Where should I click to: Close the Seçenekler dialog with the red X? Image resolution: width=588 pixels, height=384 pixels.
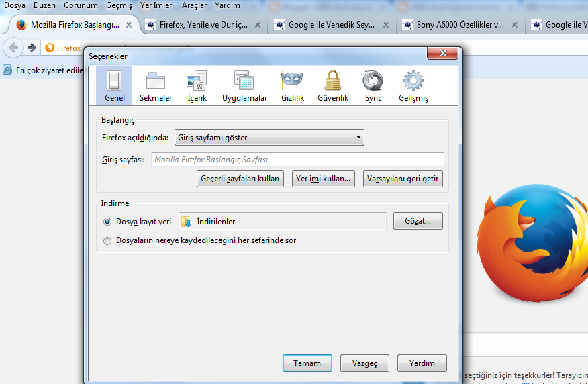pyautogui.click(x=442, y=53)
